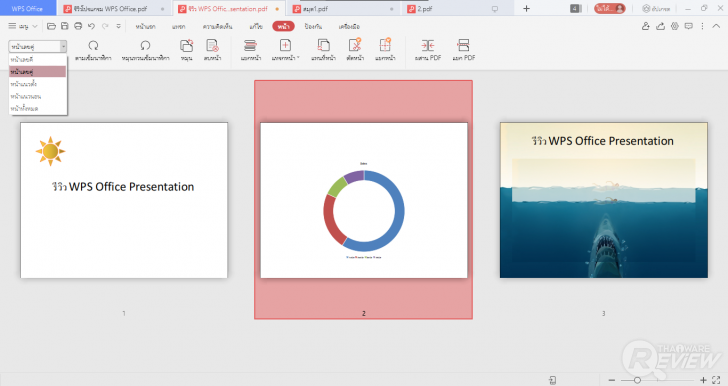
Task: Switch to the ความคิดเห็น Comment tab
Action: pyautogui.click(x=217, y=26)
